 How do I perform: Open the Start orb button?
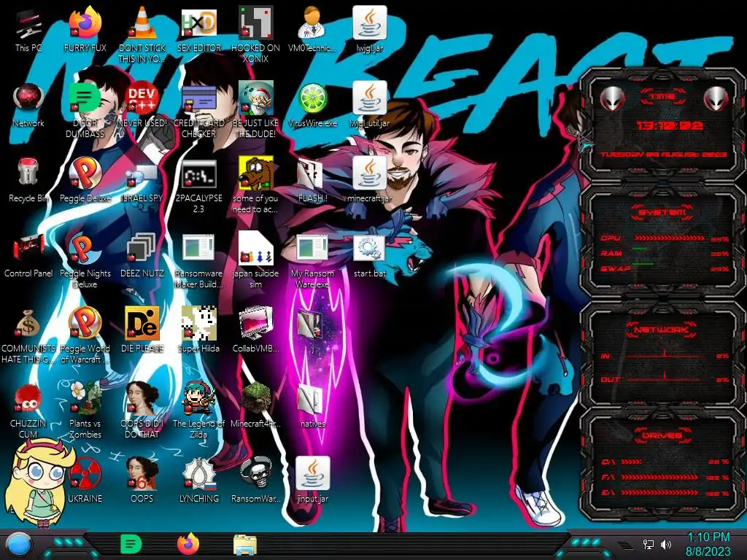(18, 545)
